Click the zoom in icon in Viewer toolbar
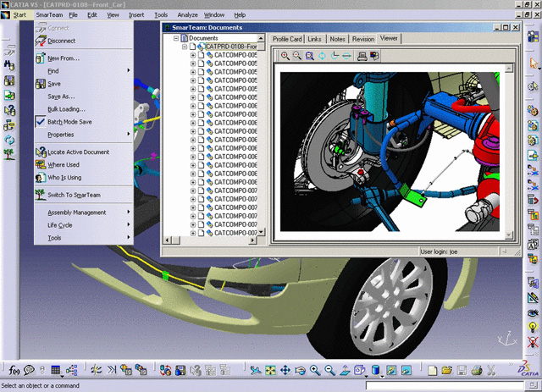Screen dimensions: 542x392 point(285,56)
